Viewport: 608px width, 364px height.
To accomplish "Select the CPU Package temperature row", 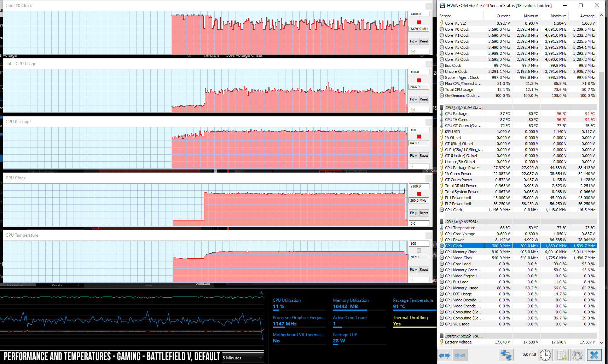I will (518, 114).
